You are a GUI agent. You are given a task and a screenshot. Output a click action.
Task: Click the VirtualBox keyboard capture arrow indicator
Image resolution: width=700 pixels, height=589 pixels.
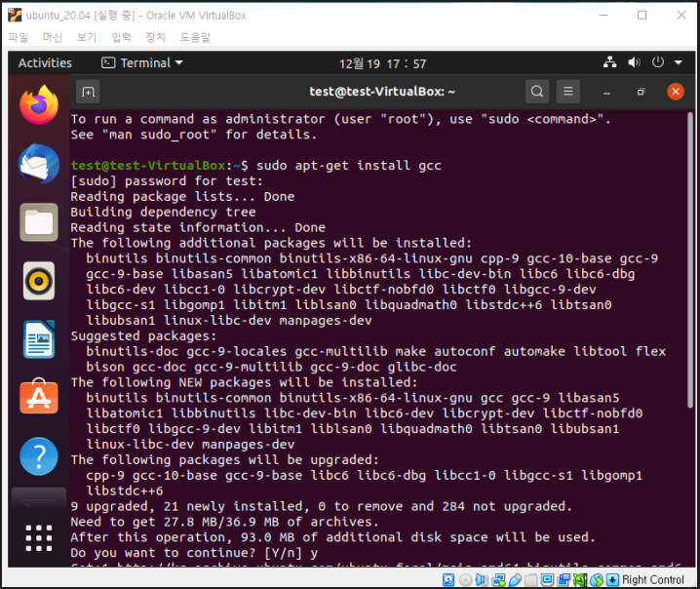[612, 579]
